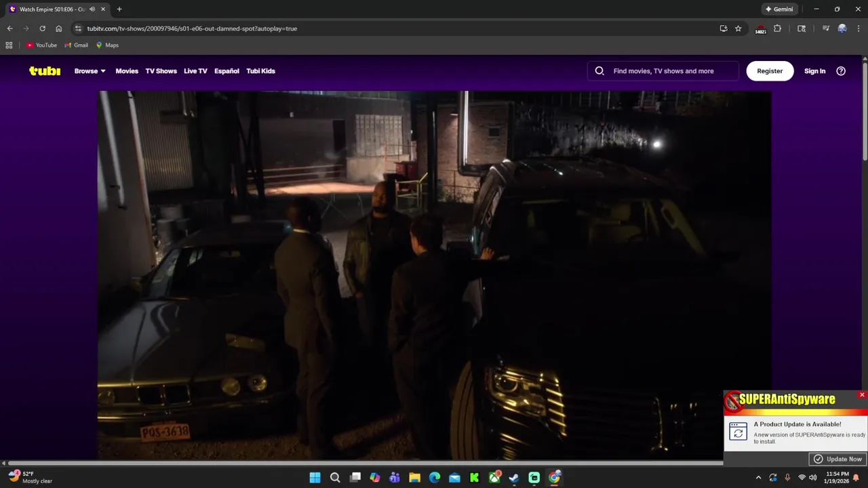Open the Extensions puzzle icon
This screenshot has width=868, height=488.
pos(777,28)
